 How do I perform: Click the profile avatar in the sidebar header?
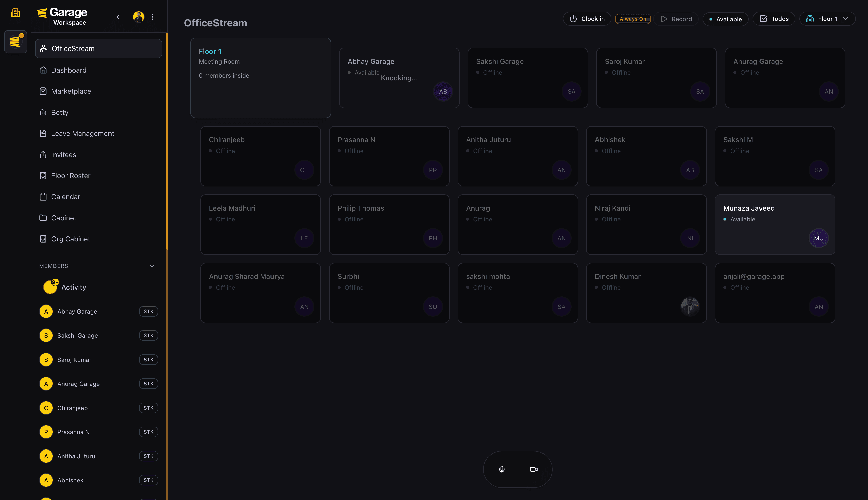[138, 17]
